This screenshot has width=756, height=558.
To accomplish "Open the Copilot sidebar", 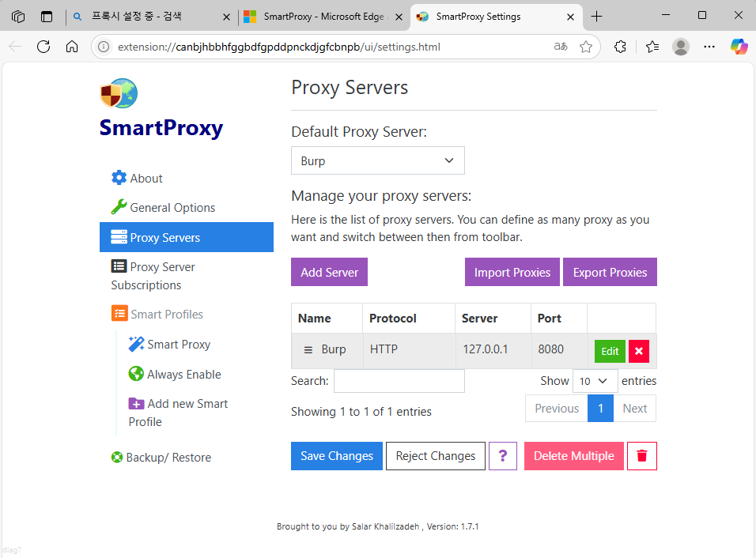I will pos(739,47).
